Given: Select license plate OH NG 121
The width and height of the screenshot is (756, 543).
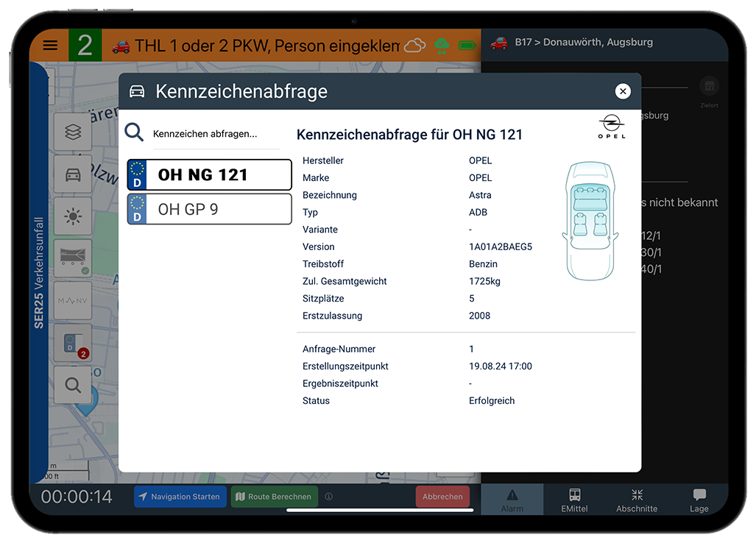Looking at the screenshot, I should click(210, 175).
